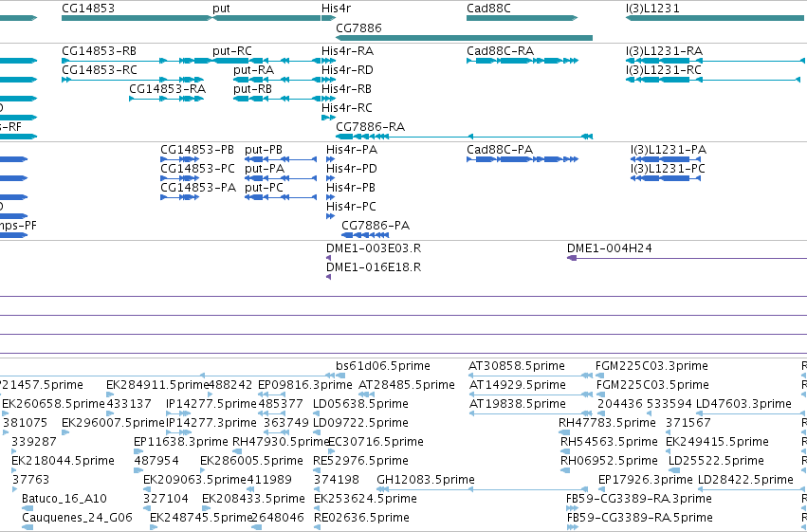Select the DME1-003E03.R feature label
This screenshot has height=532, width=807.
click(x=374, y=248)
